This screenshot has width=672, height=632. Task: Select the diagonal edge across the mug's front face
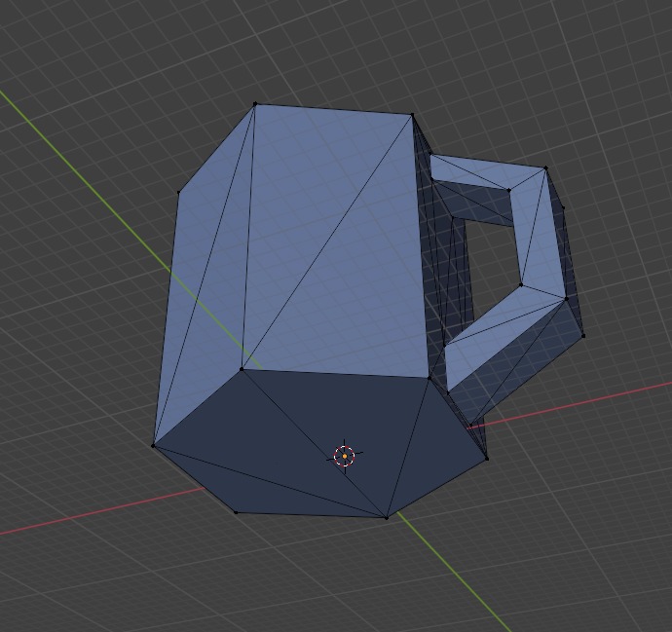pos(326,242)
